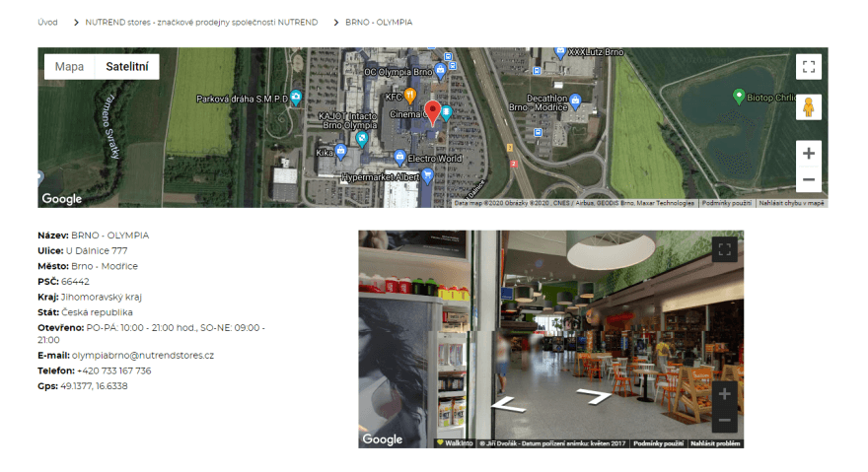Click the bus stop icon below XXXLutz

tap(537, 71)
